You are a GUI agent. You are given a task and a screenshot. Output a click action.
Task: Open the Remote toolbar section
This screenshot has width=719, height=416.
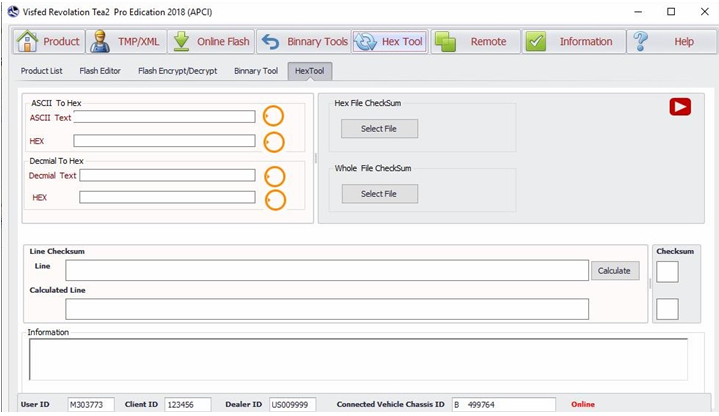point(475,42)
